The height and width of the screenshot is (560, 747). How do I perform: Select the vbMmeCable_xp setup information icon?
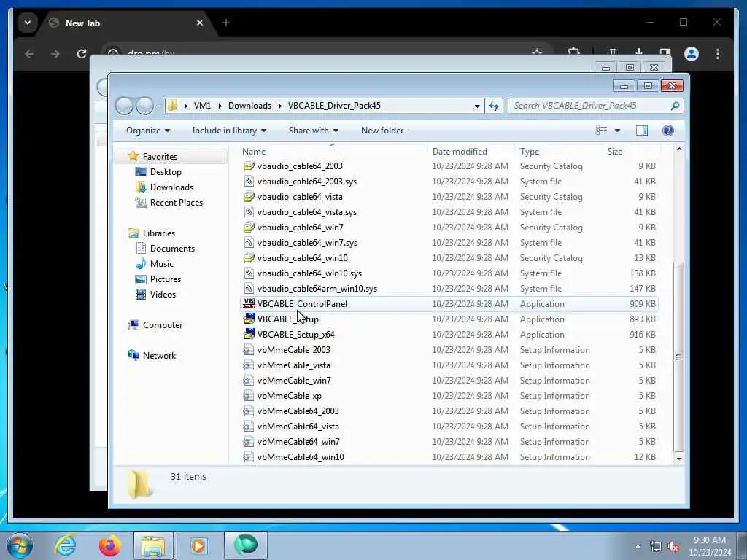249,396
